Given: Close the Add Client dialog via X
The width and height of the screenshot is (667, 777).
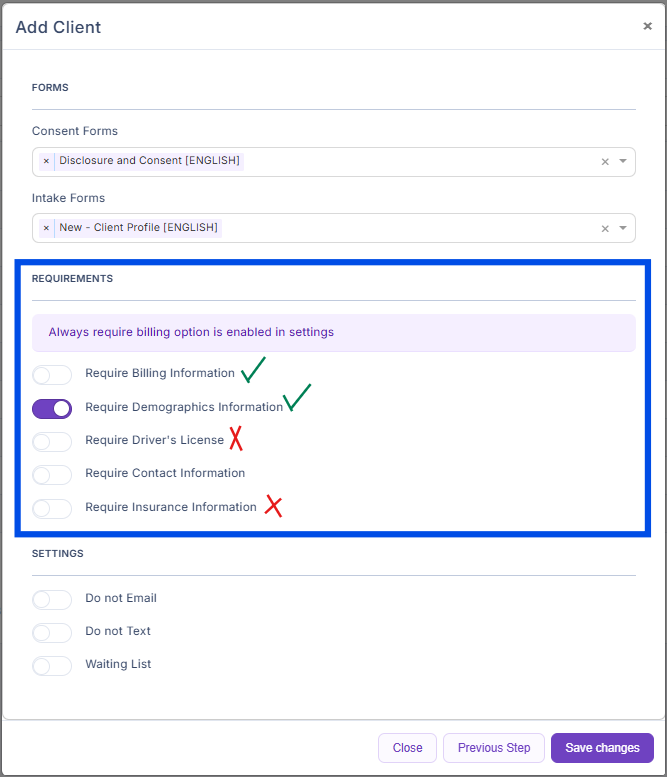Looking at the screenshot, I should click(647, 26).
